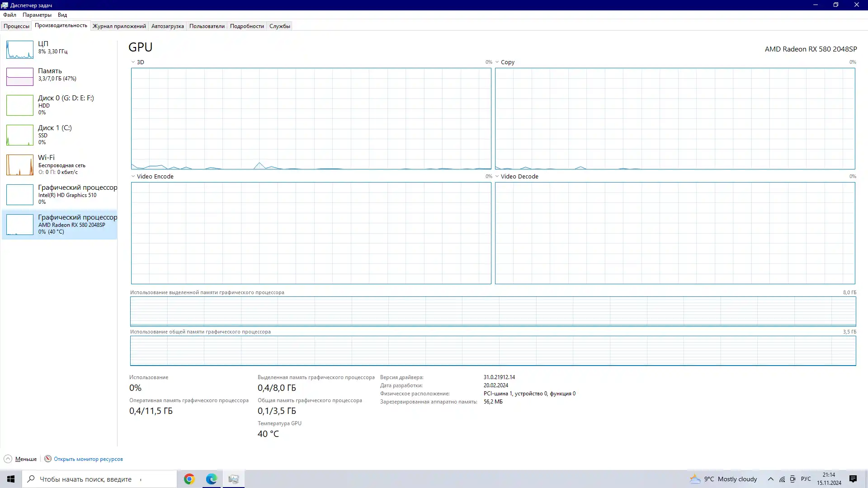Collapse details with the Меньше arrow icon
This screenshot has height=488, width=868.
(8, 459)
